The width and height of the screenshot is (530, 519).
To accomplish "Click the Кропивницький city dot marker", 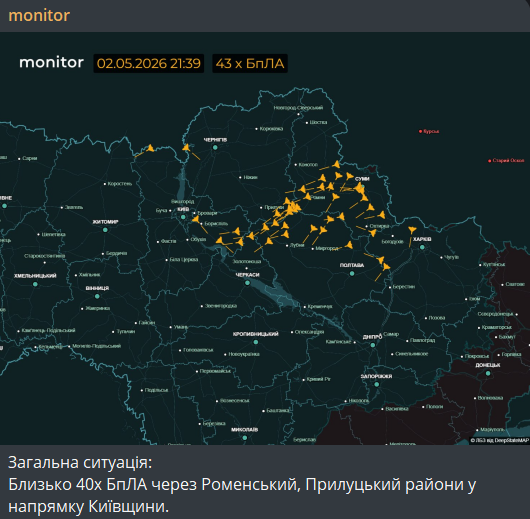I will [x=256, y=342].
